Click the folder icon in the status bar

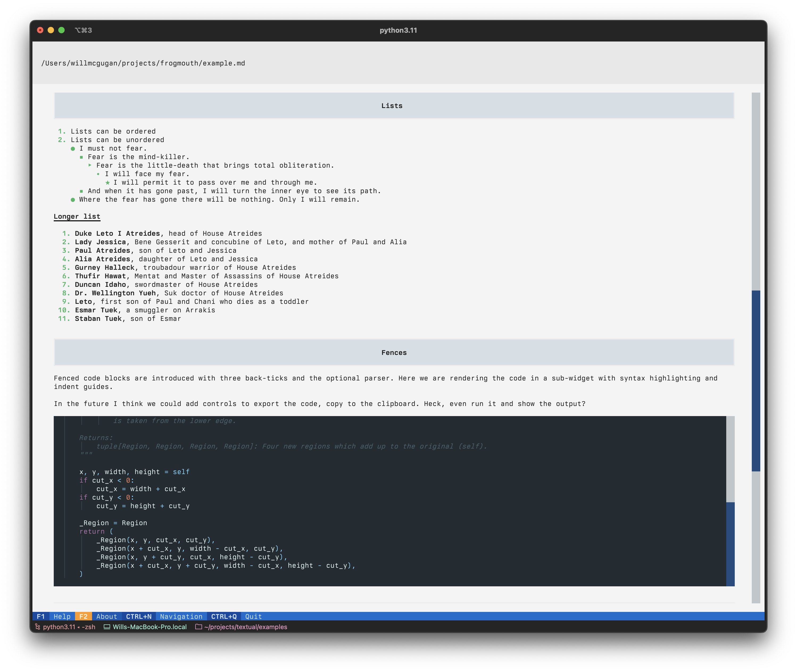[198, 627]
